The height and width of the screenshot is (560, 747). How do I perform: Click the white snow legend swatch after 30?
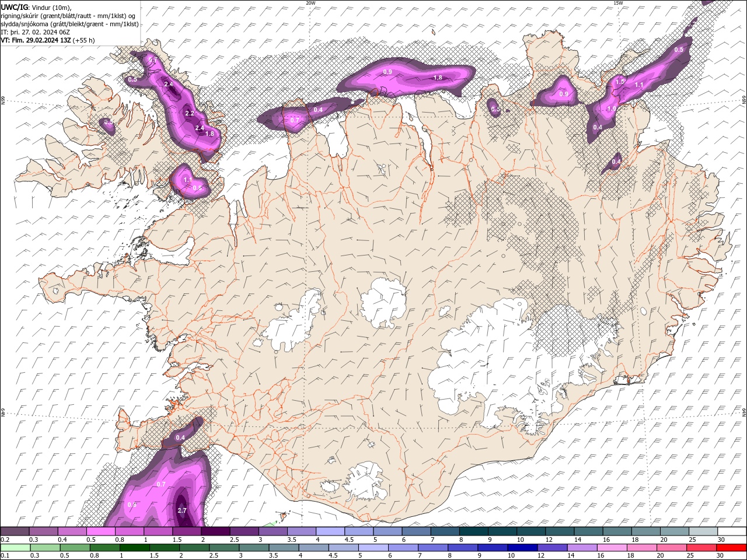732,531
